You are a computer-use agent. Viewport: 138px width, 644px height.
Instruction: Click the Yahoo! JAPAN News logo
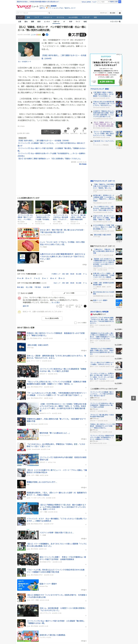pos(27,7)
